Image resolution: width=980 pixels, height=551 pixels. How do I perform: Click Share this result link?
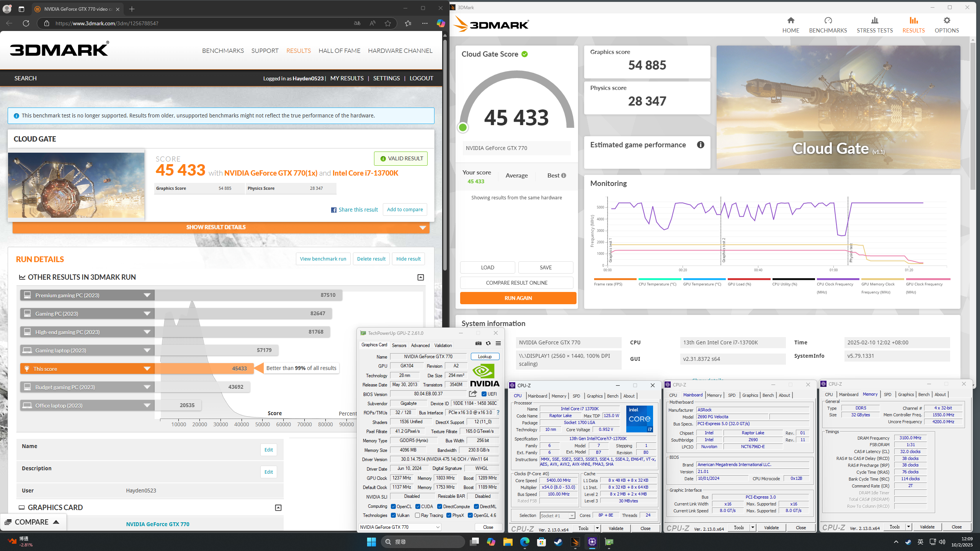[x=354, y=210]
